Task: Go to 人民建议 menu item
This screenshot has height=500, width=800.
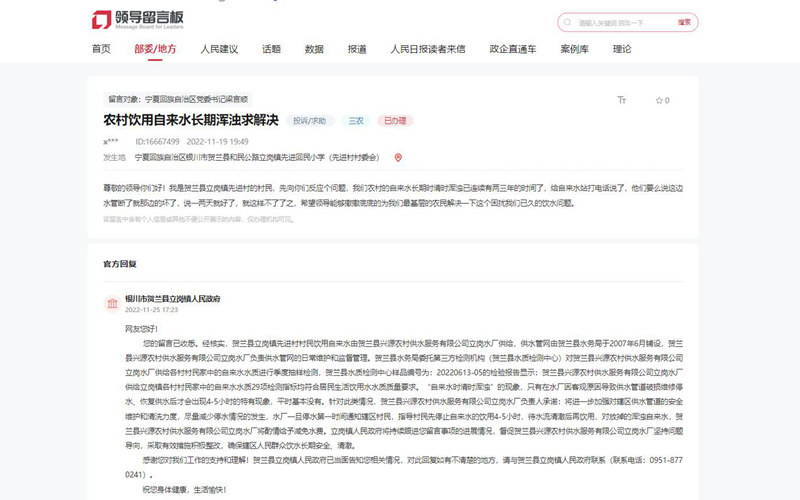Action: 219,48
